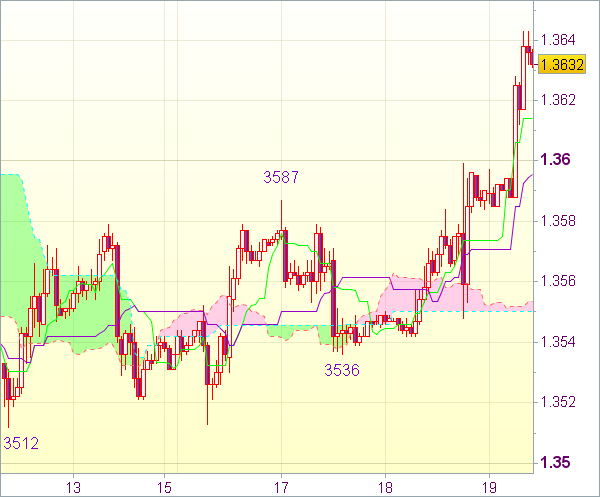Click date label 15 on time axis
Screen dimensions: 600x497
[165, 488]
